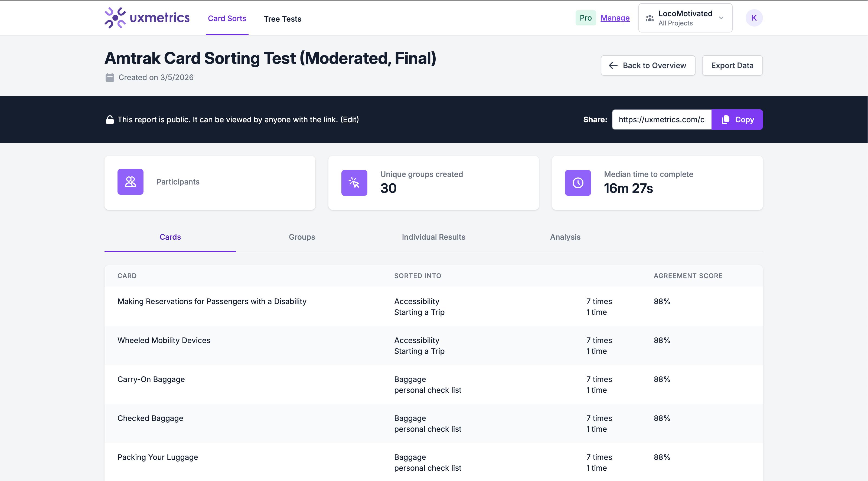
Task: Switch to the Analysis tab
Action: click(x=565, y=237)
